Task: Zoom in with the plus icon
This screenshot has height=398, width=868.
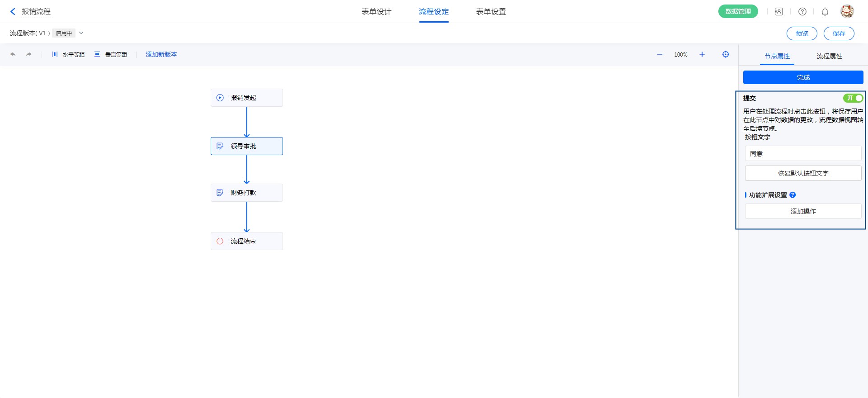Action: pos(702,54)
